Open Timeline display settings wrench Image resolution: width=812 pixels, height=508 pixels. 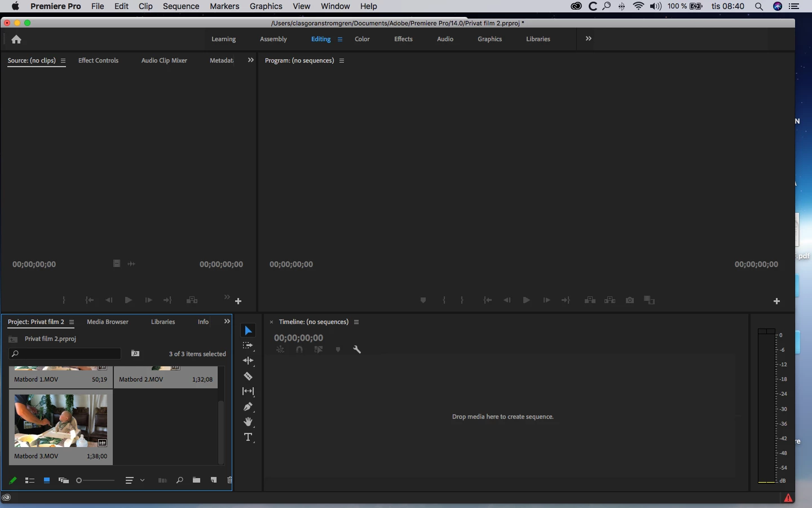357,349
